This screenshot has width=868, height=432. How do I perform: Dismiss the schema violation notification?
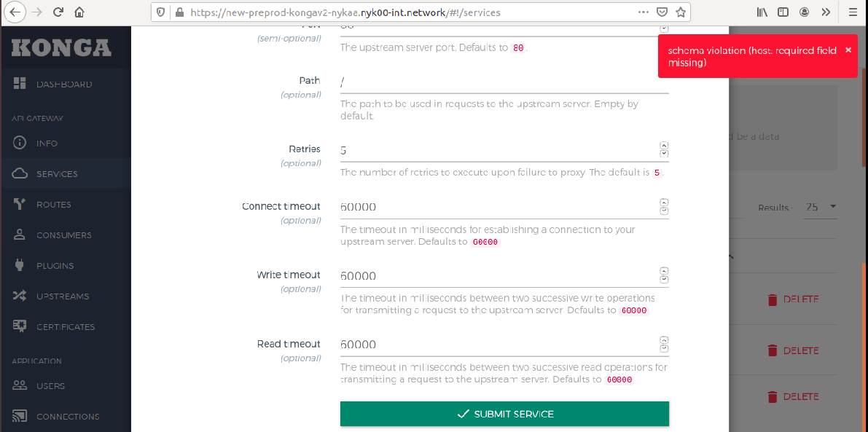click(848, 50)
